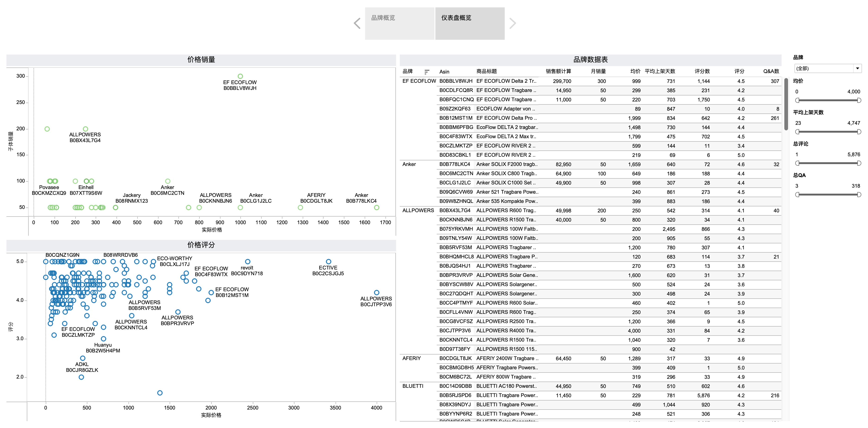868x428 pixels.
Task: Select the ALLPOWERS brand row label in table
Action: point(418,210)
